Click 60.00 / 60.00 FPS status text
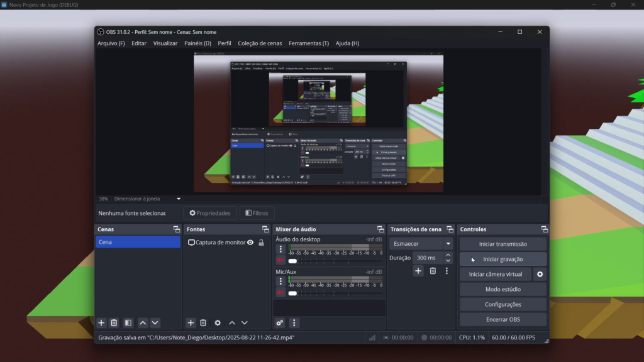This screenshot has height=362, width=644. coord(513,337)
